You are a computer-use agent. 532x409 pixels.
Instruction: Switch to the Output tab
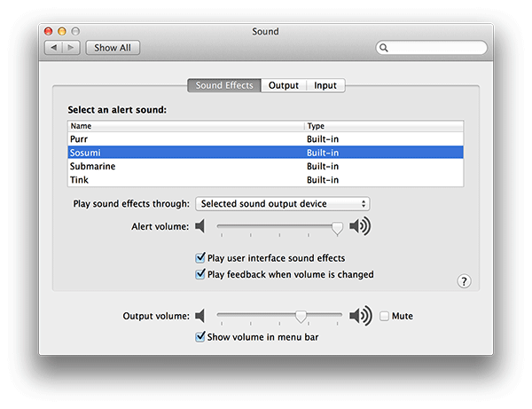(284, 86)
